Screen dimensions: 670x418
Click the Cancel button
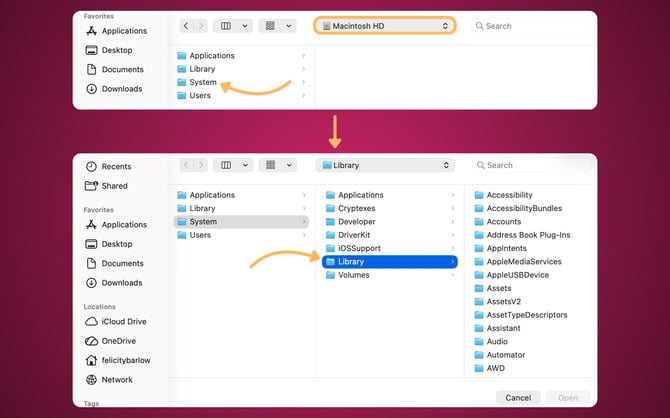point(518,397)
